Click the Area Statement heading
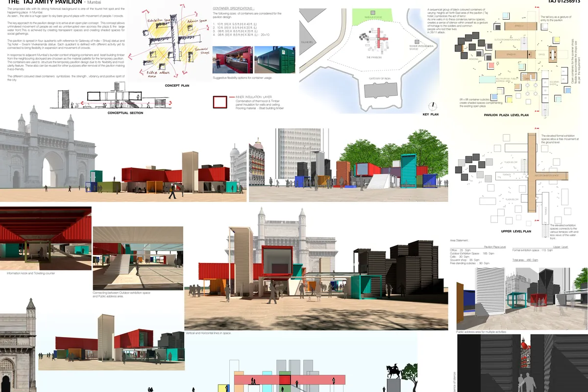This screenshot has height=392, width=588. point(460,241)
